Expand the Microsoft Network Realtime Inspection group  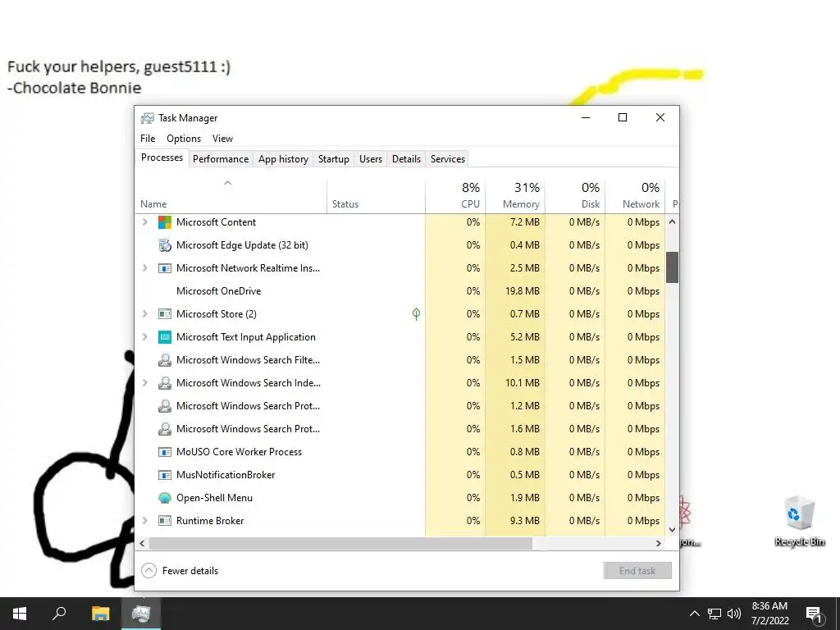[144, 268]
